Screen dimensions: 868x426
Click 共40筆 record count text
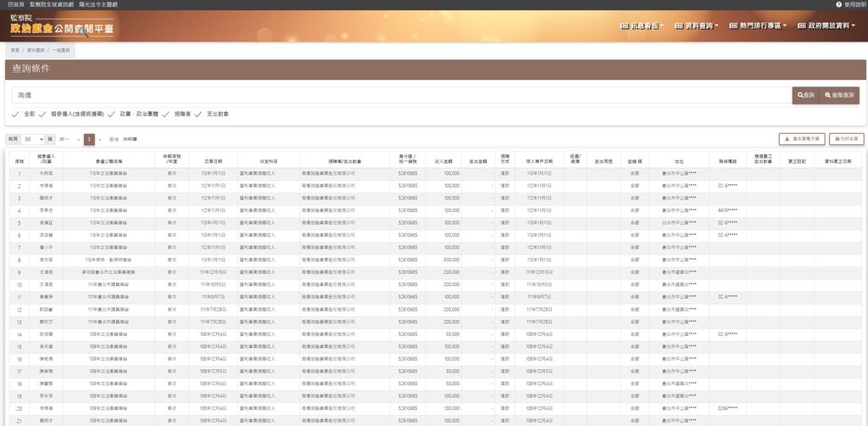pos(130,140)
